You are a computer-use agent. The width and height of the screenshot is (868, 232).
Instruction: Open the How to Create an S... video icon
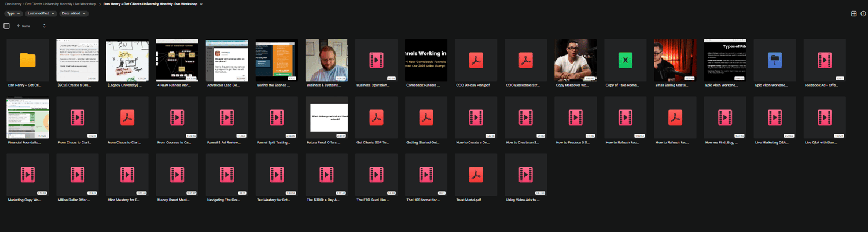[x=525, y=117]
